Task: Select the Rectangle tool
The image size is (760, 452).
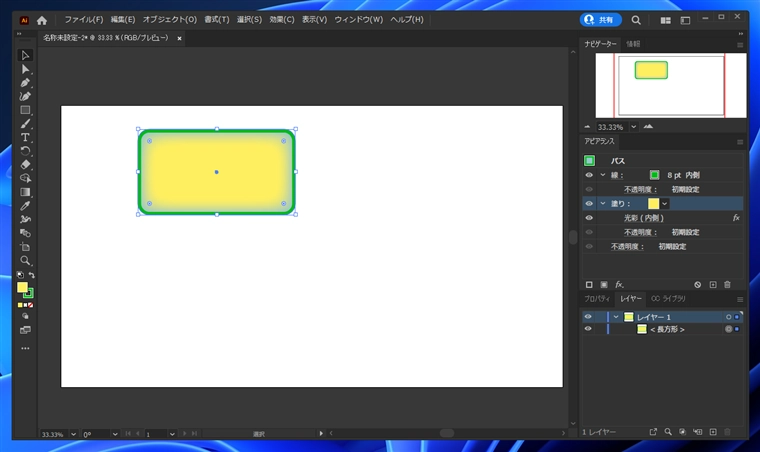Action: [x=25, y=110]
